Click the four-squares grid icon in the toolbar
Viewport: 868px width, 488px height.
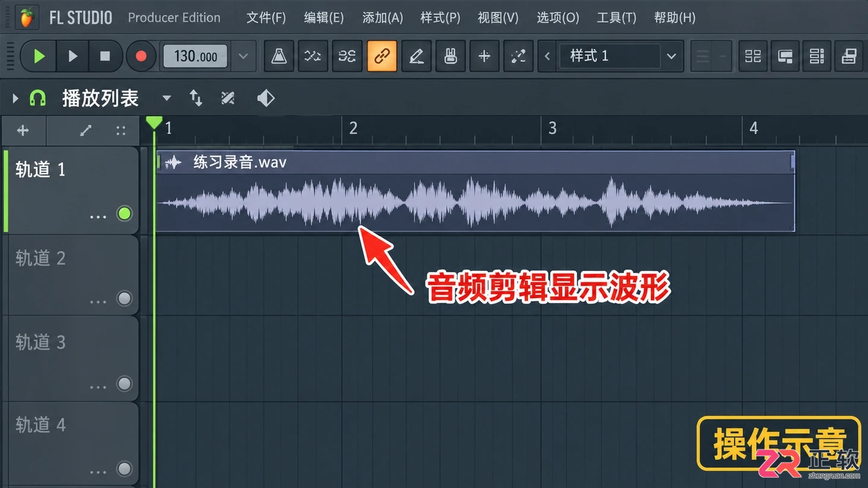tap(753, 56)
